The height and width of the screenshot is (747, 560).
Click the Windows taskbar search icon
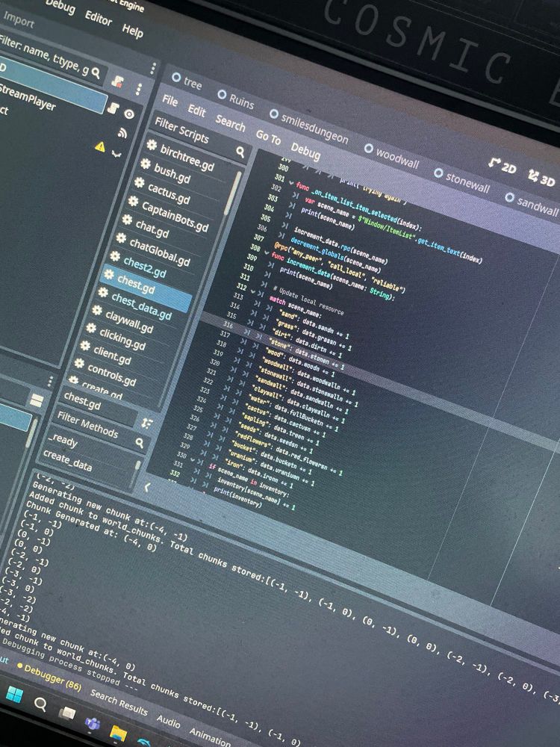(41, 704)
